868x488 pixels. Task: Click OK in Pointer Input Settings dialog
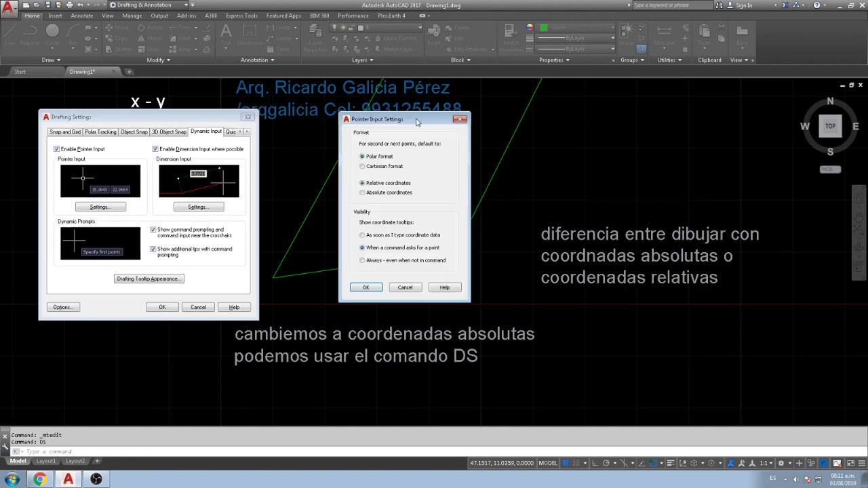(x=366, y=287)
